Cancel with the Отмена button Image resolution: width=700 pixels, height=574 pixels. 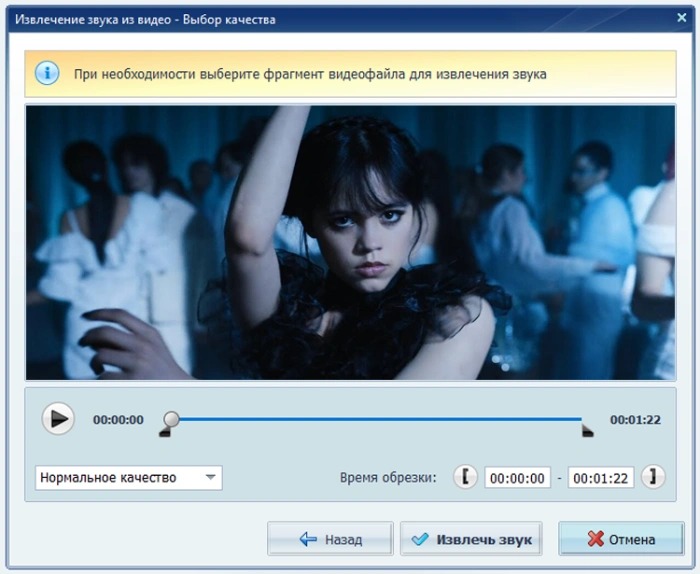pos(621,539)
